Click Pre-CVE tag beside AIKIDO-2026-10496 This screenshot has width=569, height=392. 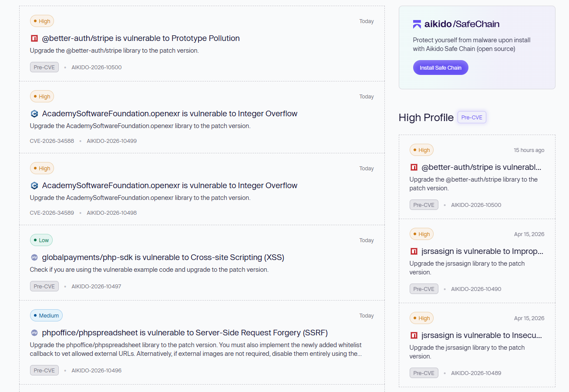44,370
